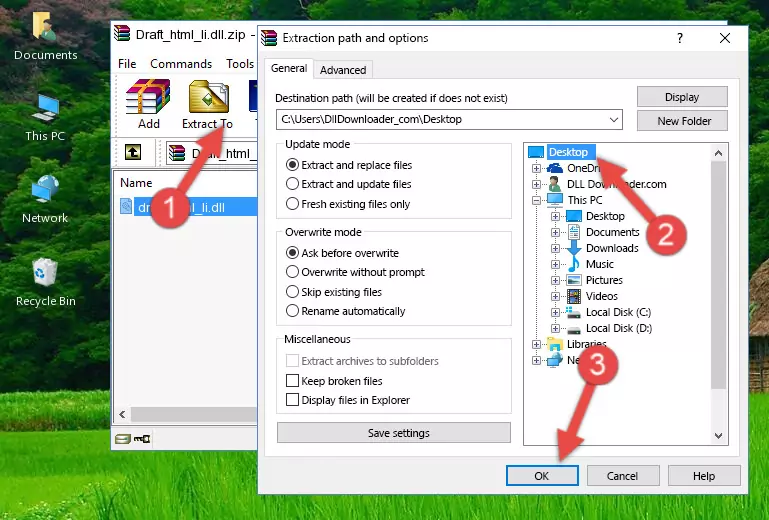Enable Keep broken files checkbox

click(x=292, y=381)
